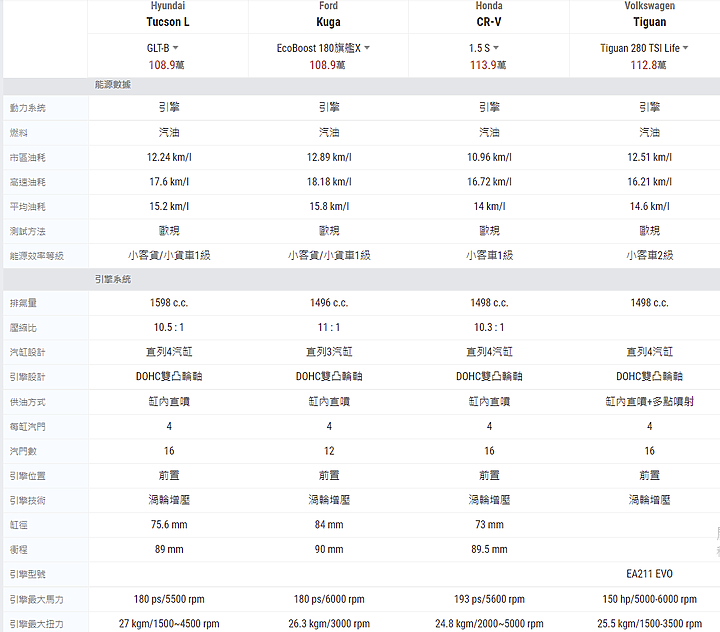Image resolution: width=720 pixels, height=632 pixels.
Task: Click the 15.8 km/l average fuel value
Action: click(x=329, y=207)
